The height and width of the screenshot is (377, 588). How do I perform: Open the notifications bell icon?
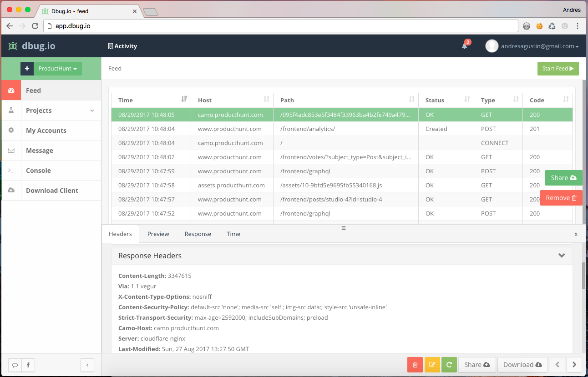[464, 46]
